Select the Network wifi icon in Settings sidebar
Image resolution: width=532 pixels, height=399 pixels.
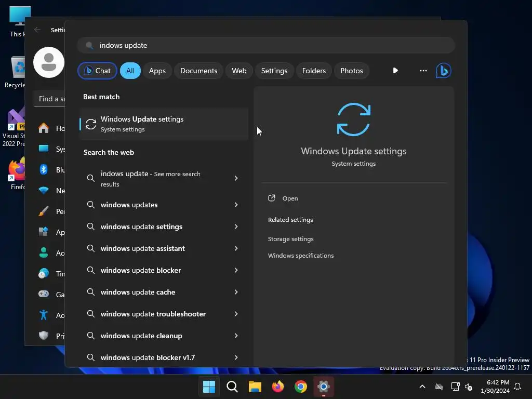[x=44, y=190]
